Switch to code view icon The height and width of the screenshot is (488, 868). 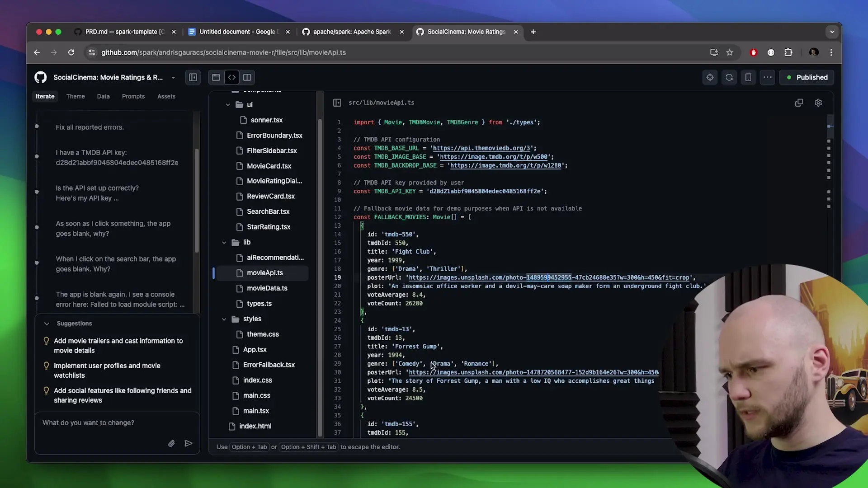pyautogui.click(x=231, y=77)
